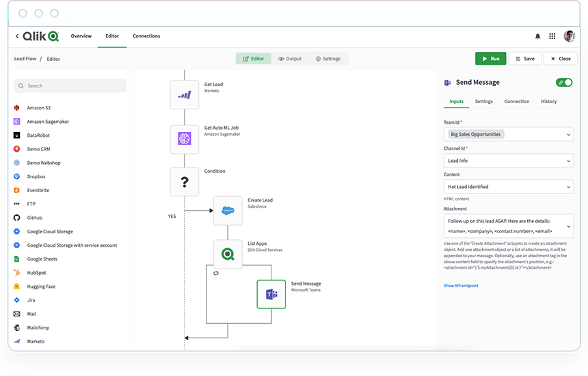Select the Amazon Sagemaker Get Auto ML Job block
This screenshot has width=588, height=376.
[x=184, y=139]
